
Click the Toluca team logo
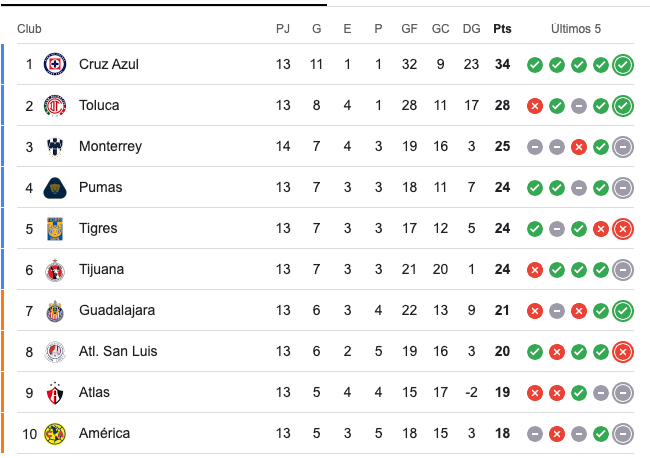[x=55, y=105]
